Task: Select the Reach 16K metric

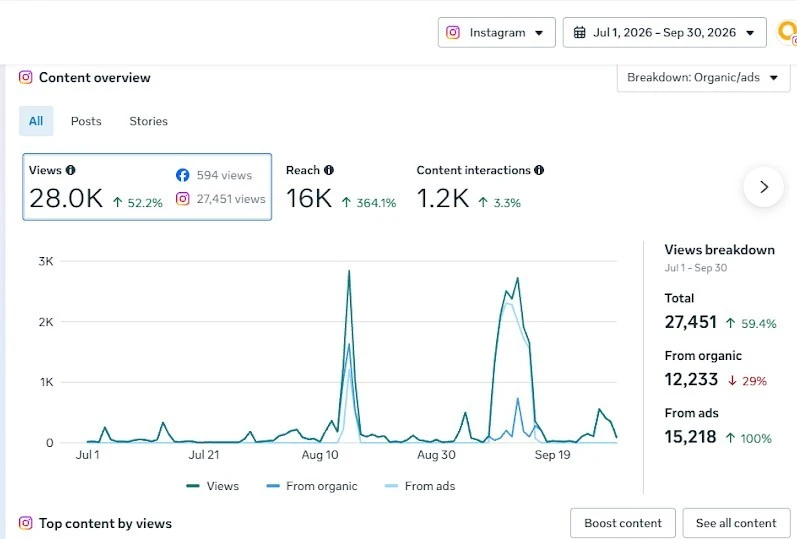Action: pyautogui.click(x=341, y=187)
